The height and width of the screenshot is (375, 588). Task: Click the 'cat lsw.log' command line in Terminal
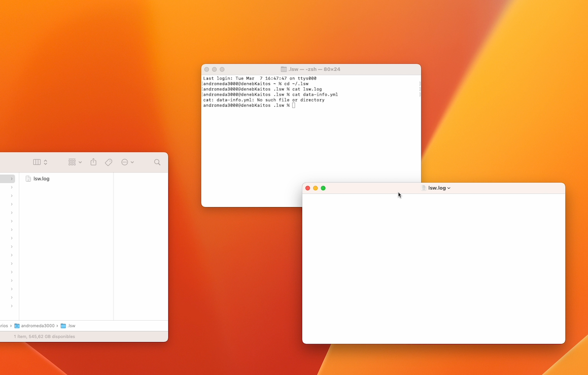pos(262,89)
